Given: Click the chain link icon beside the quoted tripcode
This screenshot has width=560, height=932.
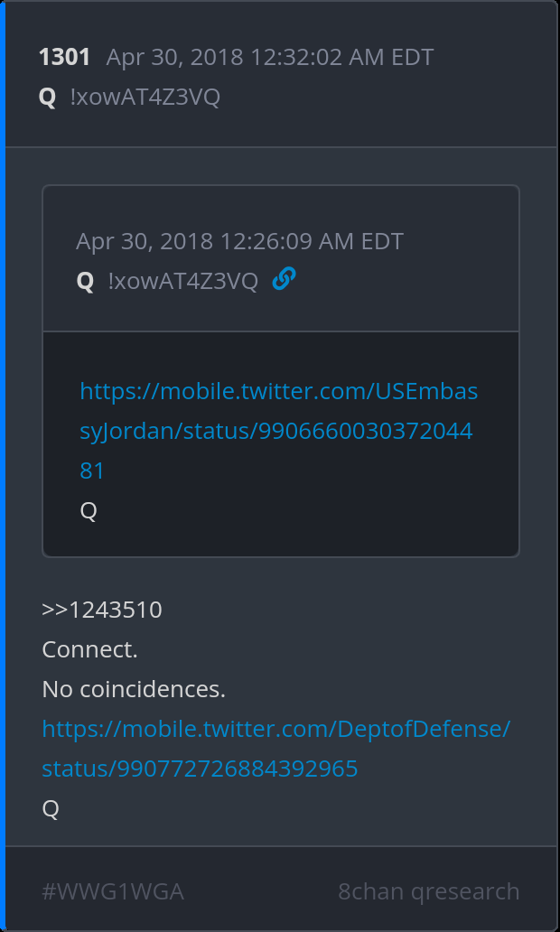Looking at the screenshot, I should pyautogui.click(x=284, y=280).
